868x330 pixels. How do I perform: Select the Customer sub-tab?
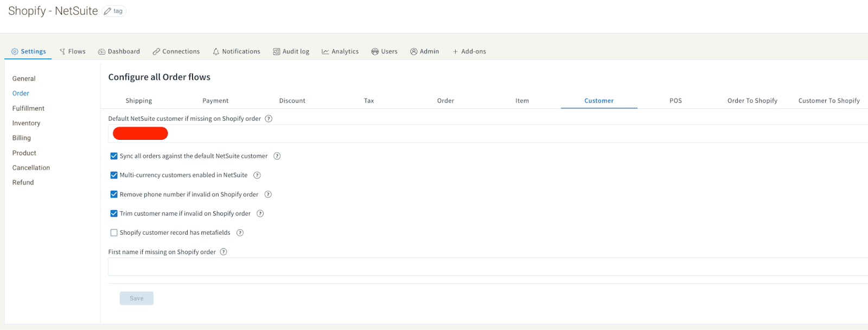599,101
